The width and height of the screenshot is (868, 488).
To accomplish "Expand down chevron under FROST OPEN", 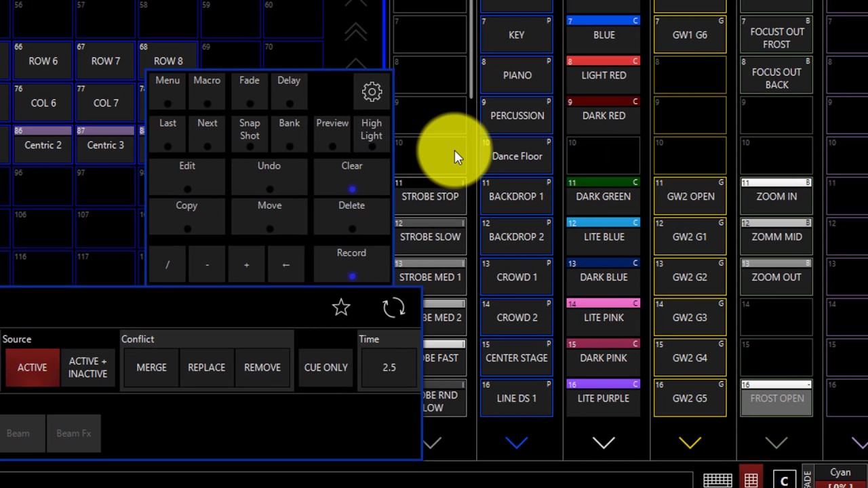I will coord(776,443).
